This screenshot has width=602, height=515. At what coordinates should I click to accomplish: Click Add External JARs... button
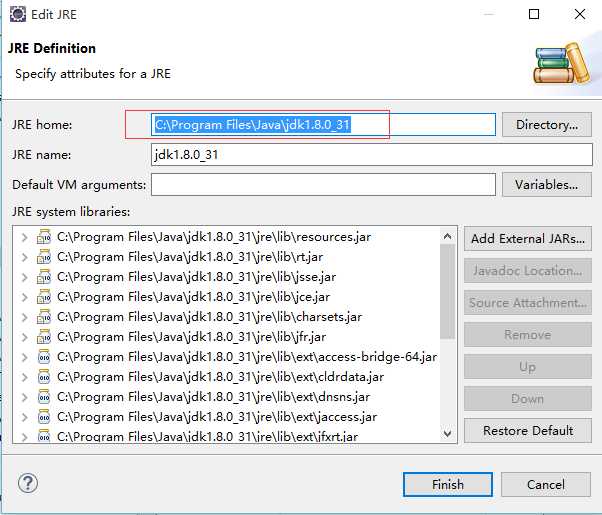(528, 238)
